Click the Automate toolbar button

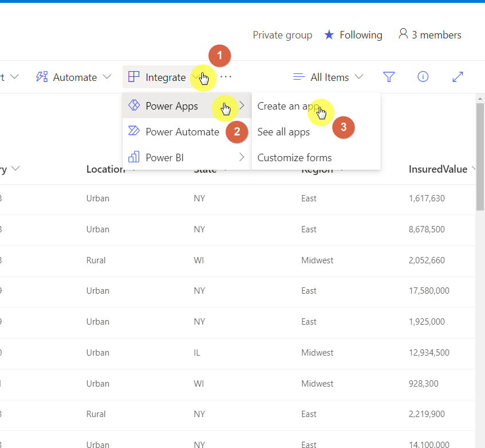point(73,77)
